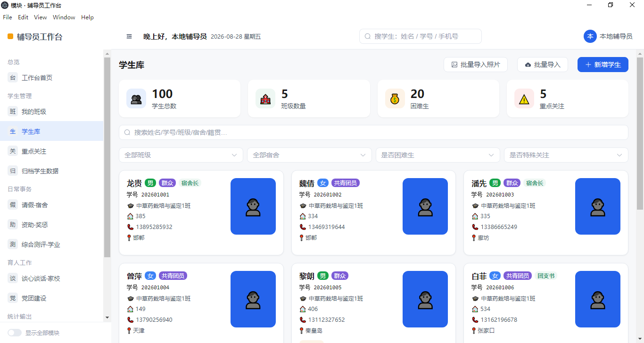Screen dimensions: 644x343
Task: Click the 批量导入 upload button
Action: pyautogui.click(x=543, y=65)
